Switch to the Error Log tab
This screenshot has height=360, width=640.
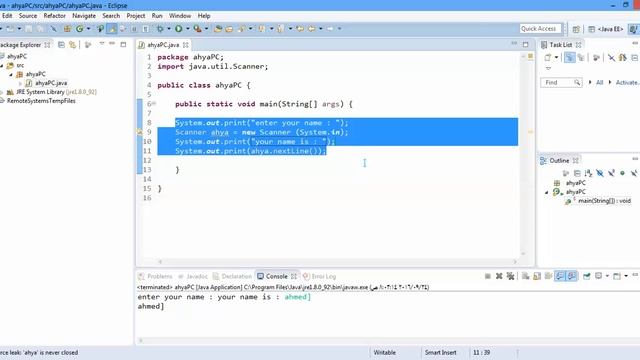pyautogui.click(x=320, y=276)
